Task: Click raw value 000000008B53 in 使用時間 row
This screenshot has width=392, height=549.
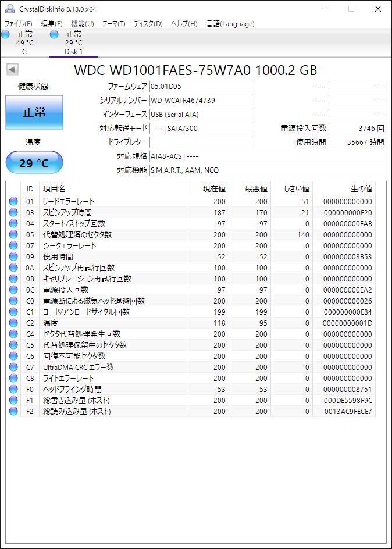Action: pyautogui.click(x=348, y=256)
